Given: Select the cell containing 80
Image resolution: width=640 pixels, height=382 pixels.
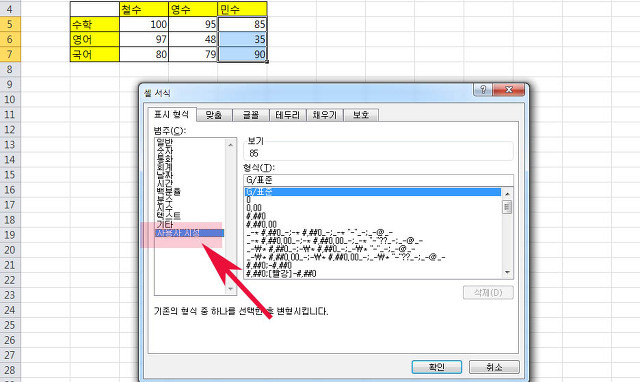Looking at the screenshot, I should (x=144, y=54).
